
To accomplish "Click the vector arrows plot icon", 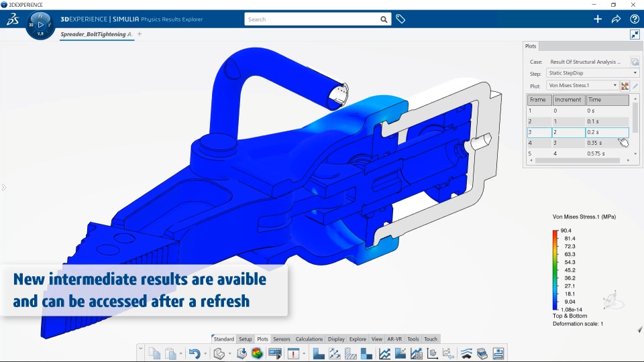I will click(335, 353).
